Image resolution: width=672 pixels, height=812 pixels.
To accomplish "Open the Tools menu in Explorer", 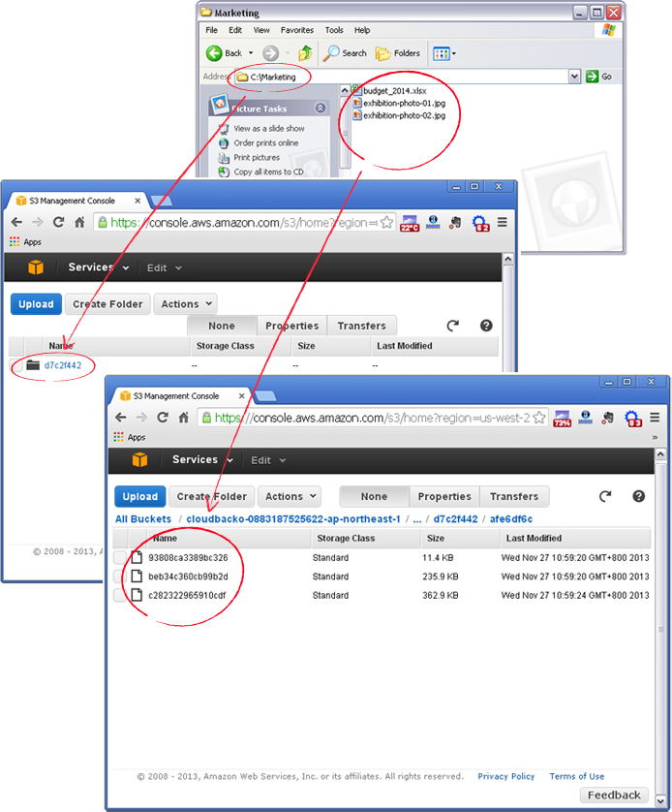I will 334,30.
